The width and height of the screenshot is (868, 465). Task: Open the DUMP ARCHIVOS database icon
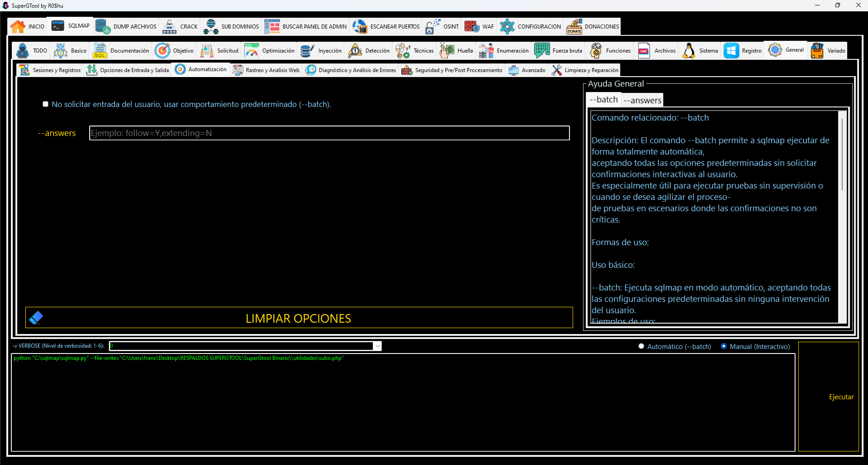click(x=103, y=26)
